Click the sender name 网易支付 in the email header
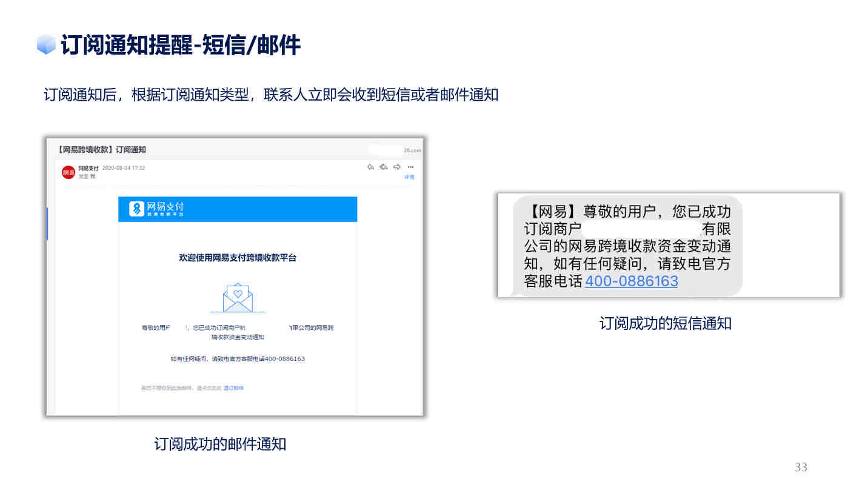 88,168
